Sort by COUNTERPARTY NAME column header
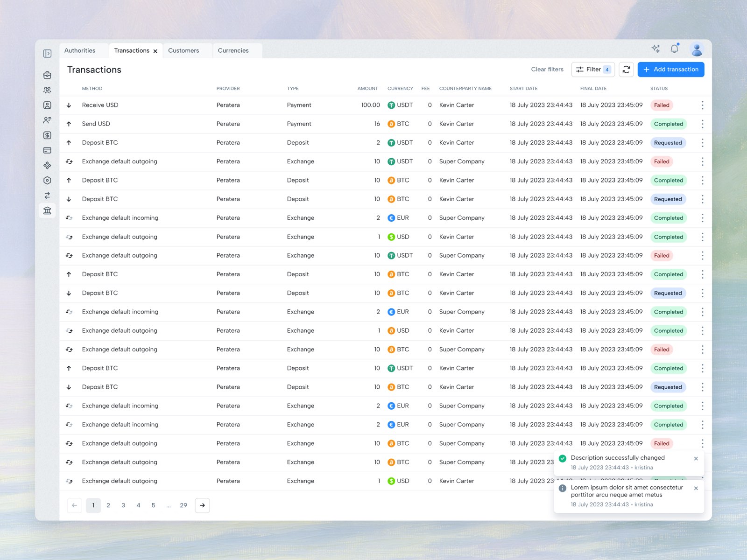Image resolution: width=747 pixels, height=560 pixels. pyautogui.click(x=465, y=89)
